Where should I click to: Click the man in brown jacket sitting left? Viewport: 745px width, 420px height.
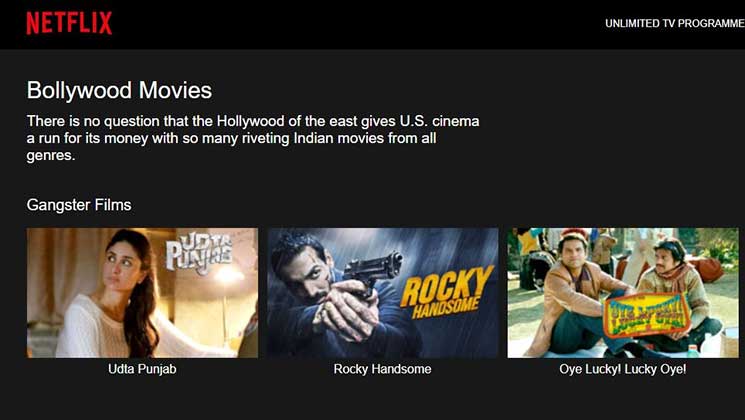[573, 297]
